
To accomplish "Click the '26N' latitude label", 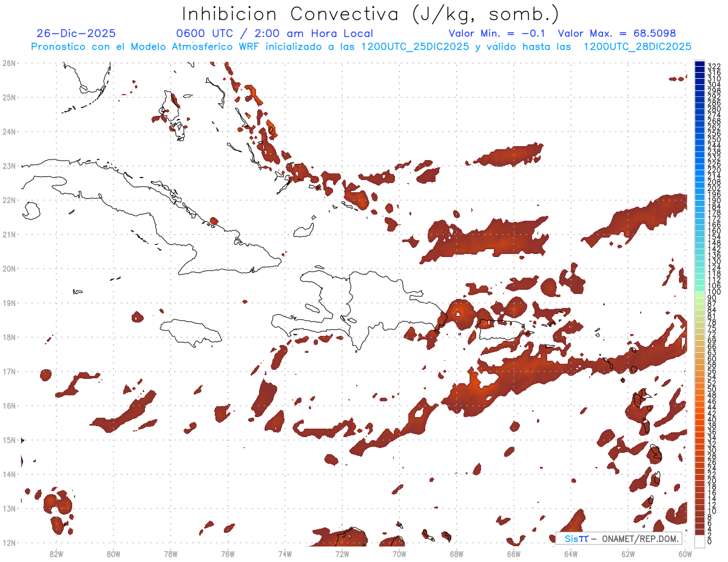I will click(9, 62).
